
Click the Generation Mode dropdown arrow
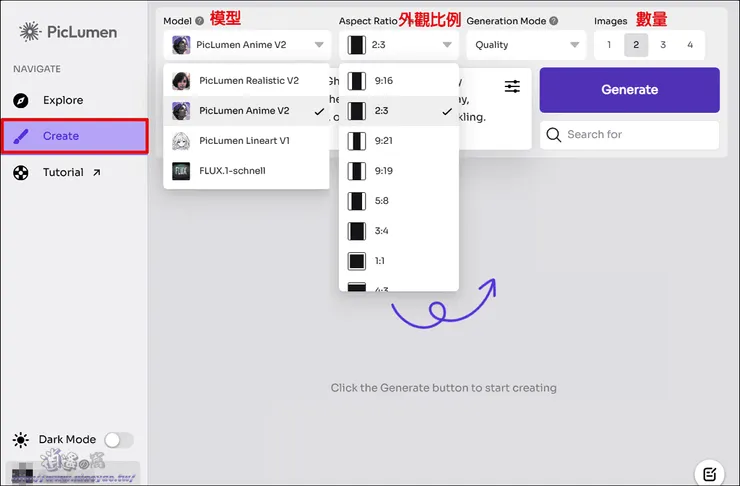574,45
